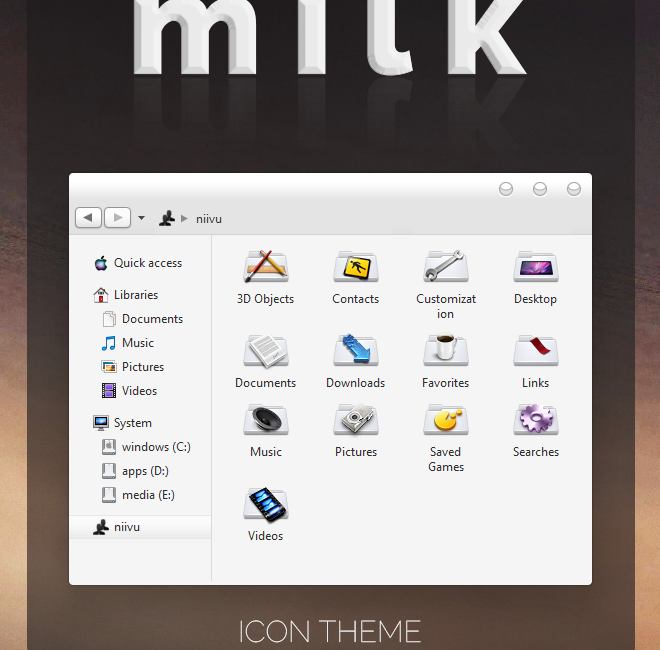The image size is (660, 650).
Task: Open the Videos folder with film strip
Action: click(266, 504)
